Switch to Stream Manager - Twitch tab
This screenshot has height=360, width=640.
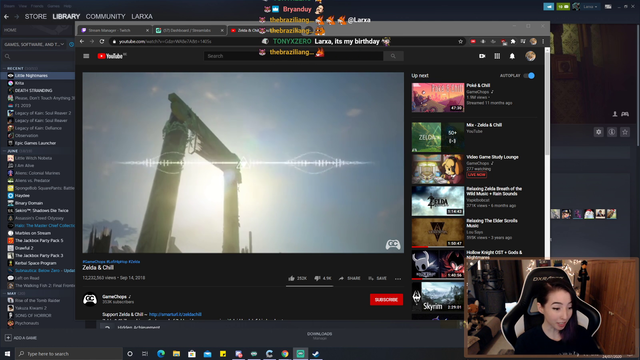[x=116, y=30]
